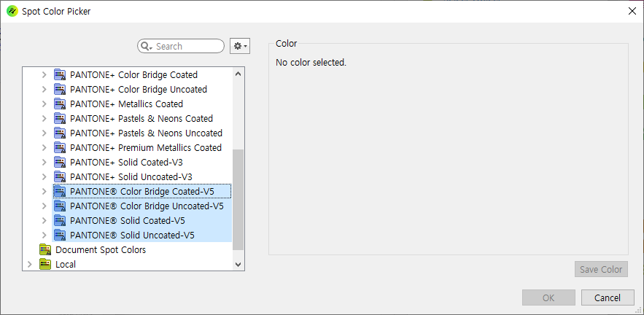The height and width of the screenshot is (315, 644).
Task: Click the magnifier icon in Search box
Action: 146,47
